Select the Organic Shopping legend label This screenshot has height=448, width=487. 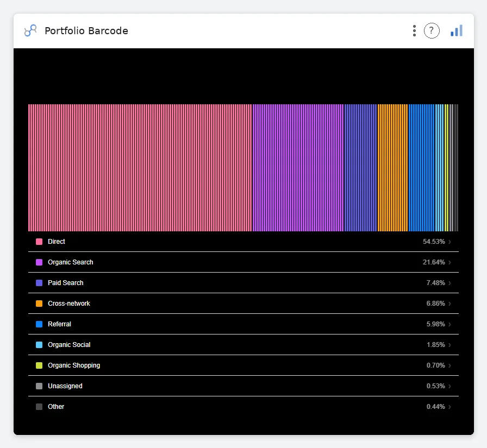tap(74, 365)
